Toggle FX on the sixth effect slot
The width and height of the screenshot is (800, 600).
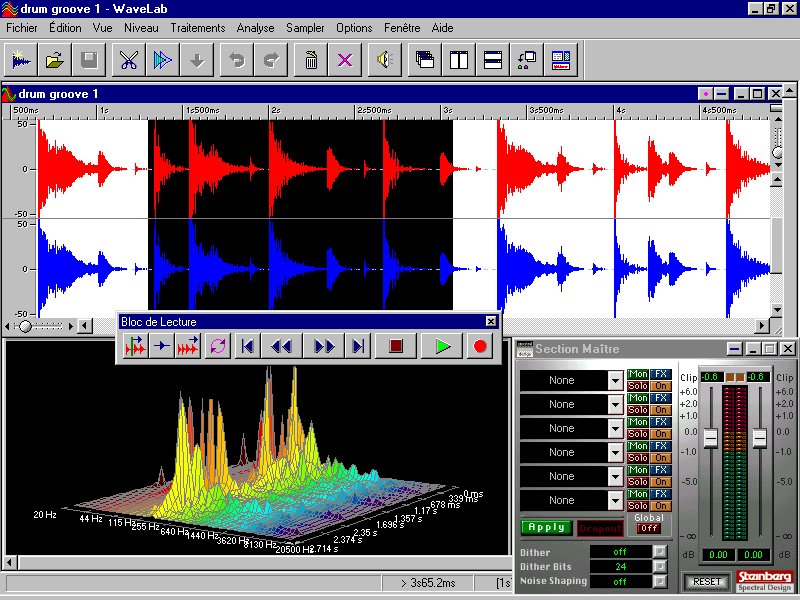[x=661, y=494]
